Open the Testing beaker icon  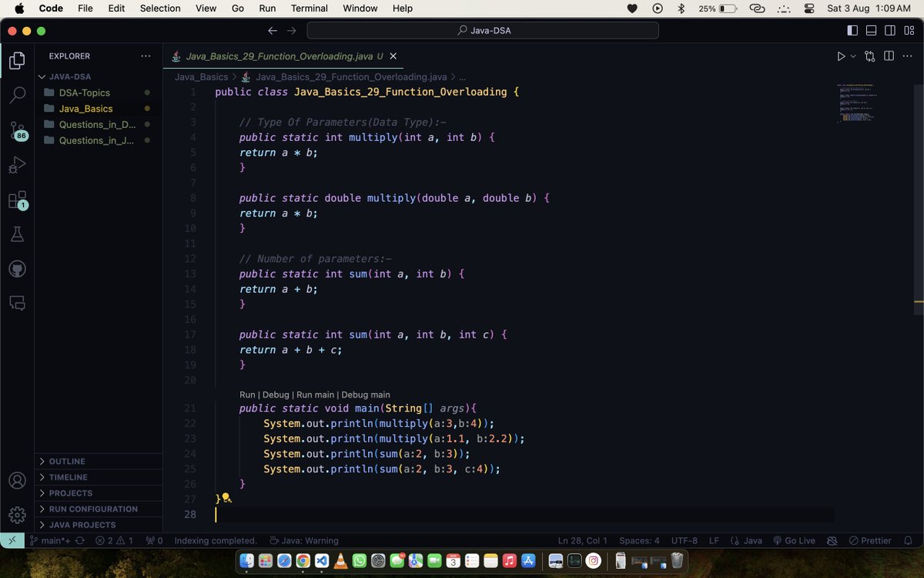17,234
